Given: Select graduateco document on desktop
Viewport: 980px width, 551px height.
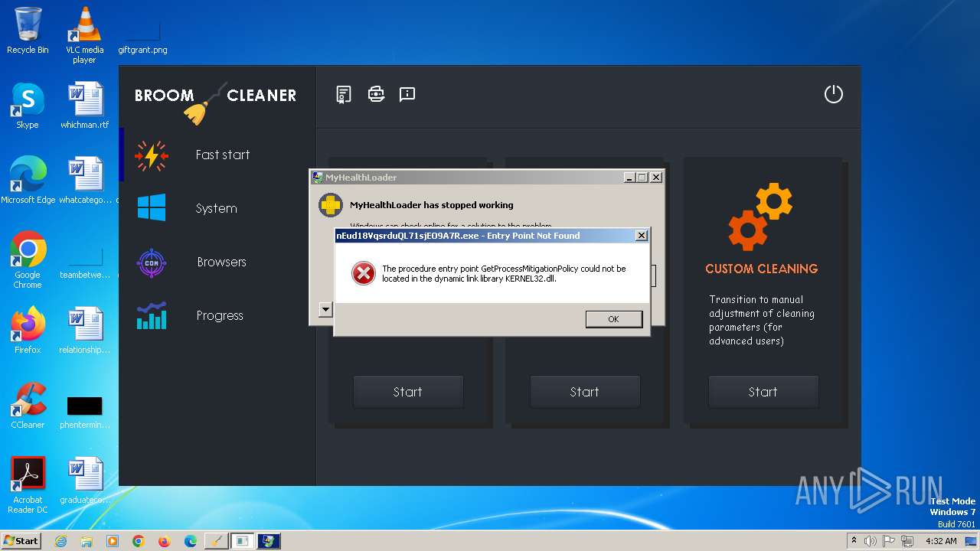Looking at the screenshot, I should (x=84, y=480).
